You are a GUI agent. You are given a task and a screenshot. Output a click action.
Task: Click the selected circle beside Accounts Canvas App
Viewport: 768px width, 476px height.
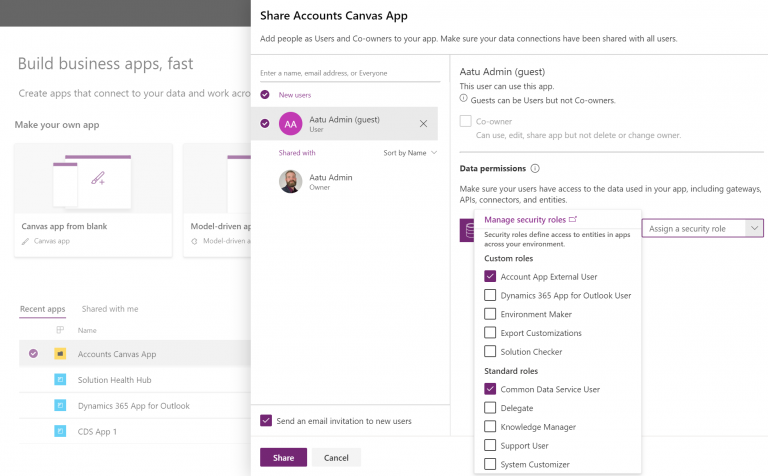tap(33, 354)
